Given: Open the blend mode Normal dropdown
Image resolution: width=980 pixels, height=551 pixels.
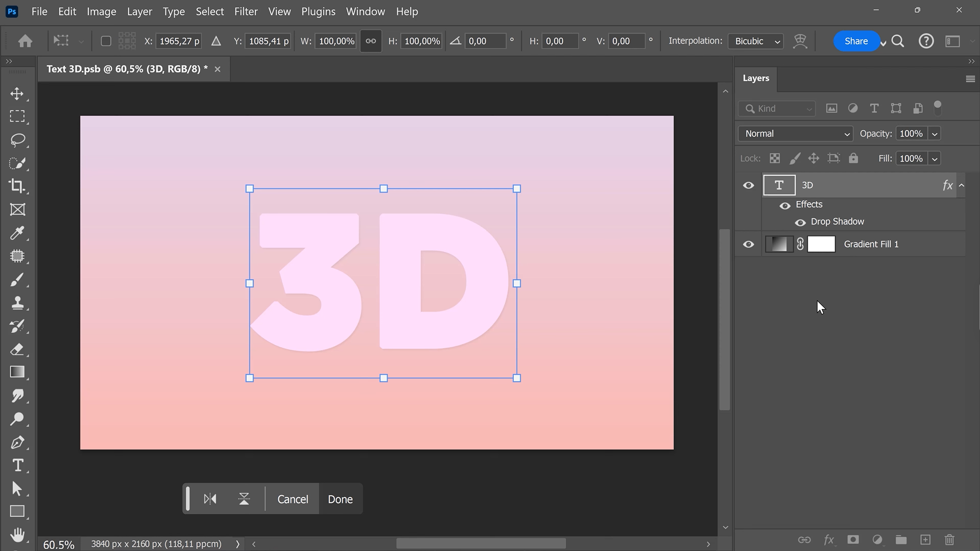Looking at the screenshot, I should tap(796, 134).
